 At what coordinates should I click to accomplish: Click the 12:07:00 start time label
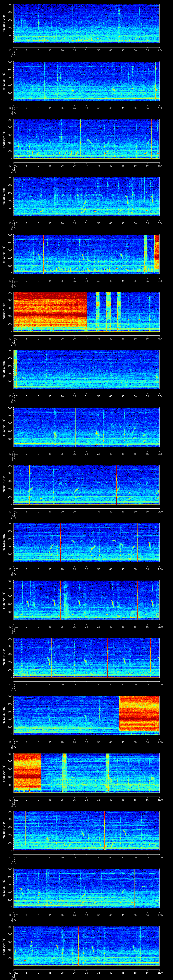click(x=14, y=396)
